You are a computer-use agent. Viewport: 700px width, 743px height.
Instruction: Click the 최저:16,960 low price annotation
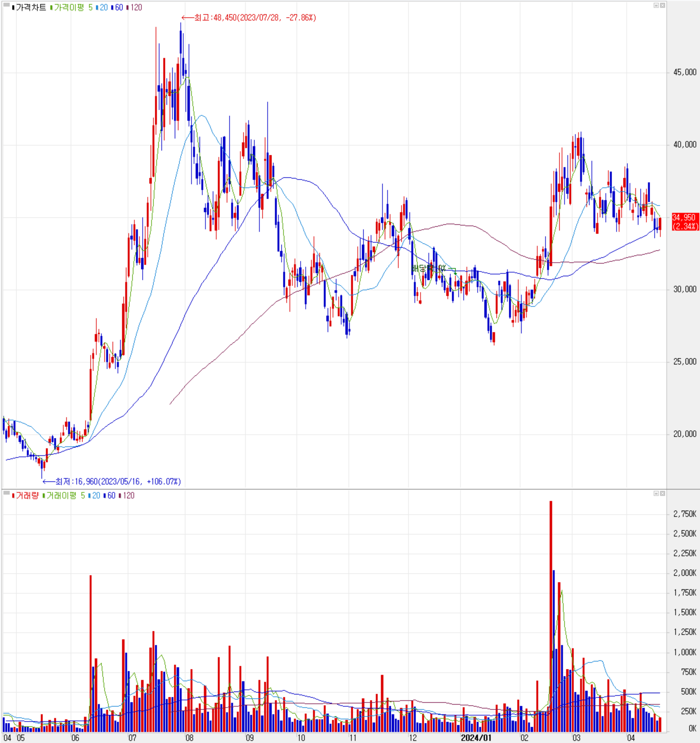pyautogui.click(x=112, y=482)
